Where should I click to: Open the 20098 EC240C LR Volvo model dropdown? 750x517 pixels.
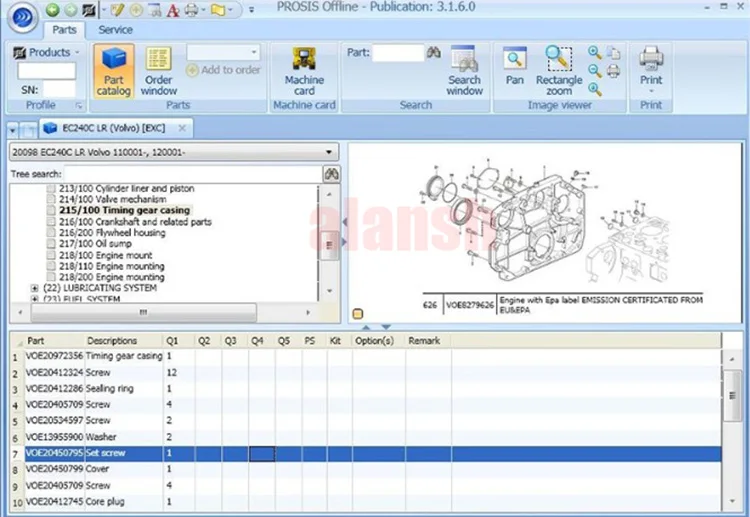pyautogui.click(x=174, y=153)
